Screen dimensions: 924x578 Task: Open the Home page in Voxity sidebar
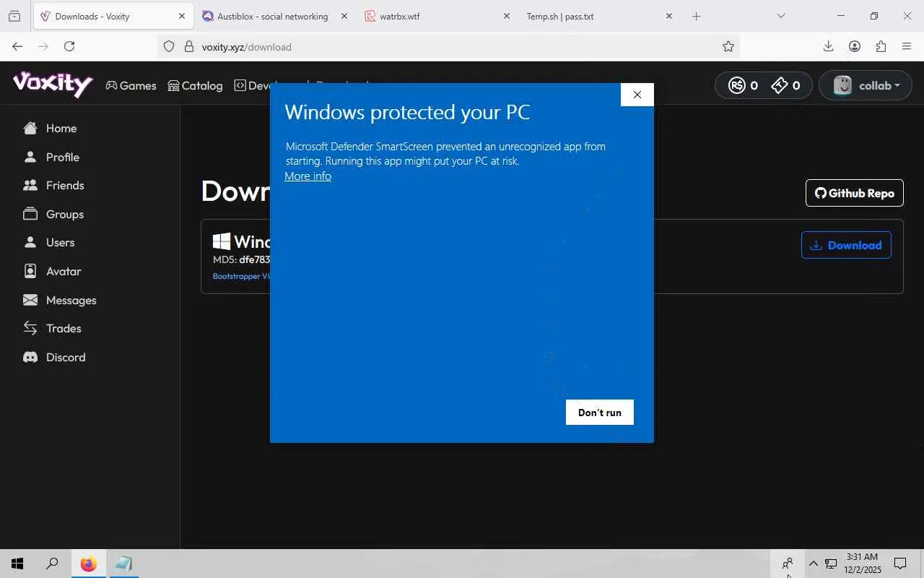50,129
